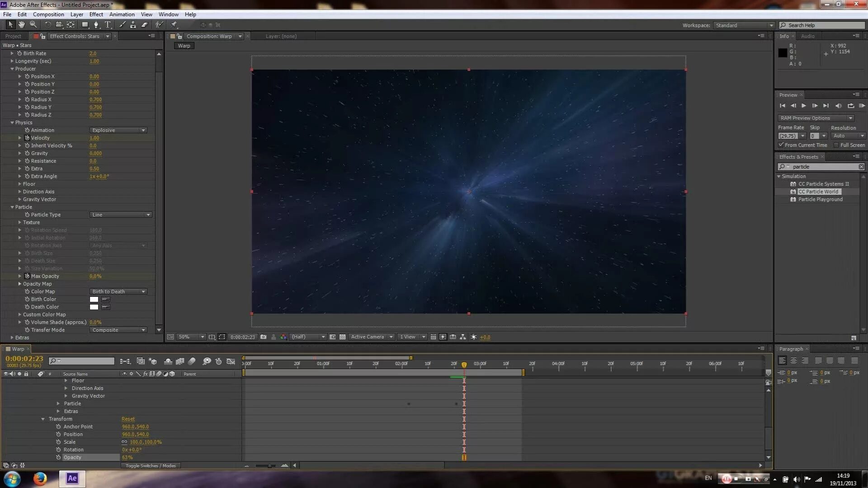Screen dimensions: 868x488
Task: Open the Animation Explosive dropdown
Action: click(x=118, y=130)
